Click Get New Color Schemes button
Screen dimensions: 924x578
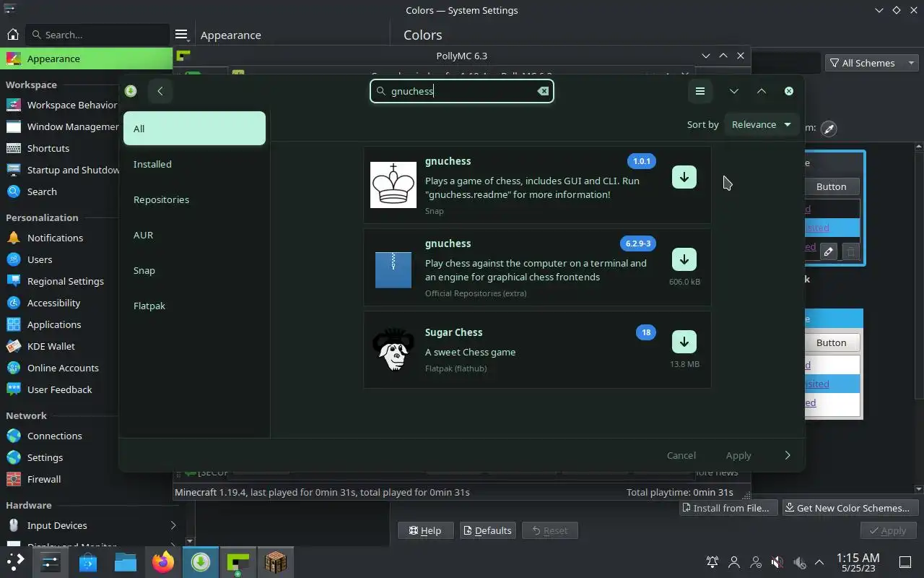pos(850,508)
